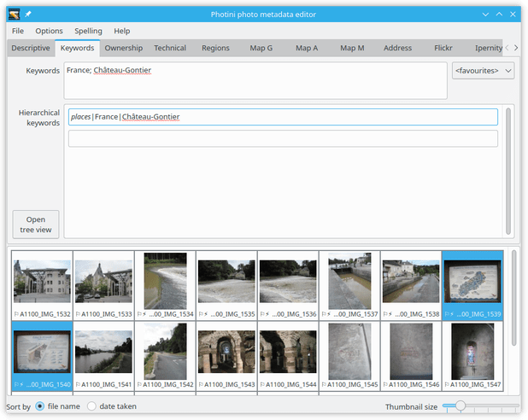The height and width of the screenshot is (420, 528).
Task: Open the Options menu
Action: [x=49, y=31]
